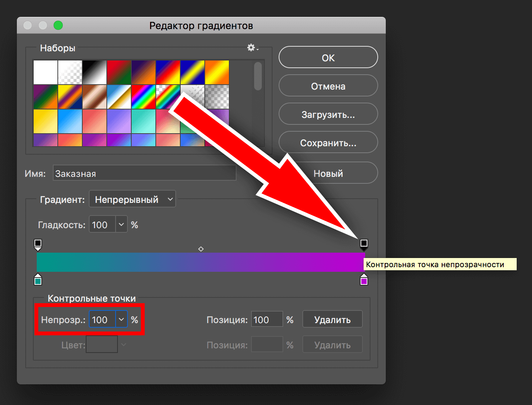This screenshot has width=532, height=405.
Task: Select the purple color stop below gradient
Action: tap(364, 281)
